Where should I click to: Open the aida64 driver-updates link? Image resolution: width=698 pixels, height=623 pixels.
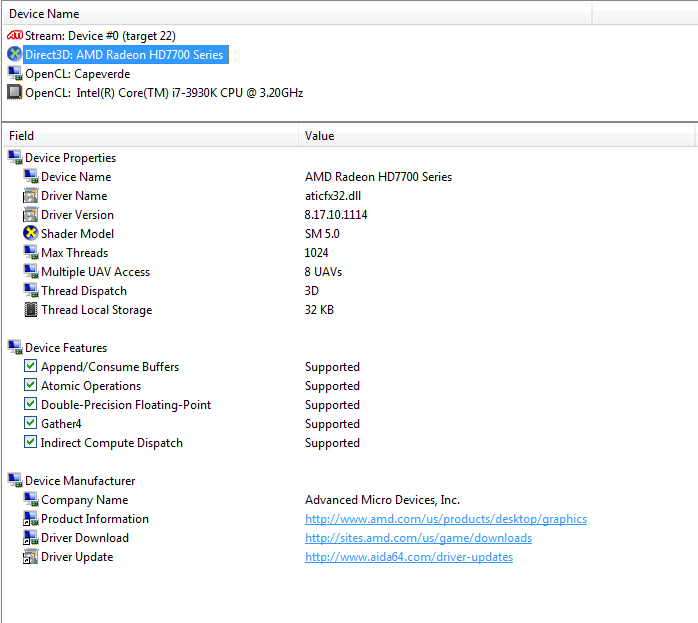click(409, 557)
